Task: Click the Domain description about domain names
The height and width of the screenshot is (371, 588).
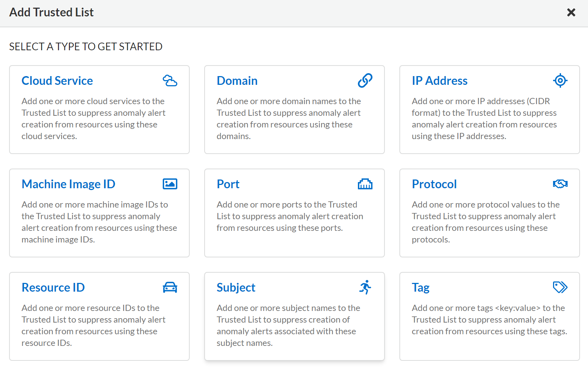Action: (289, 118)
